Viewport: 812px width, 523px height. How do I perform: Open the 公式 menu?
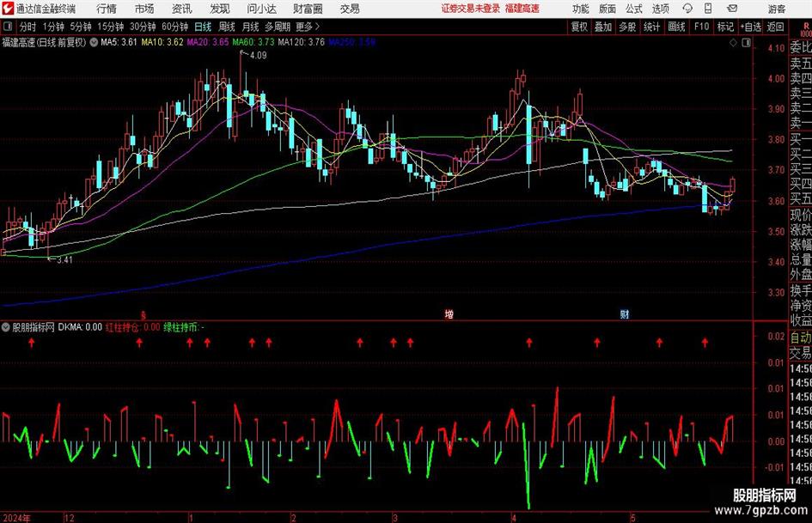coord(634,9)
